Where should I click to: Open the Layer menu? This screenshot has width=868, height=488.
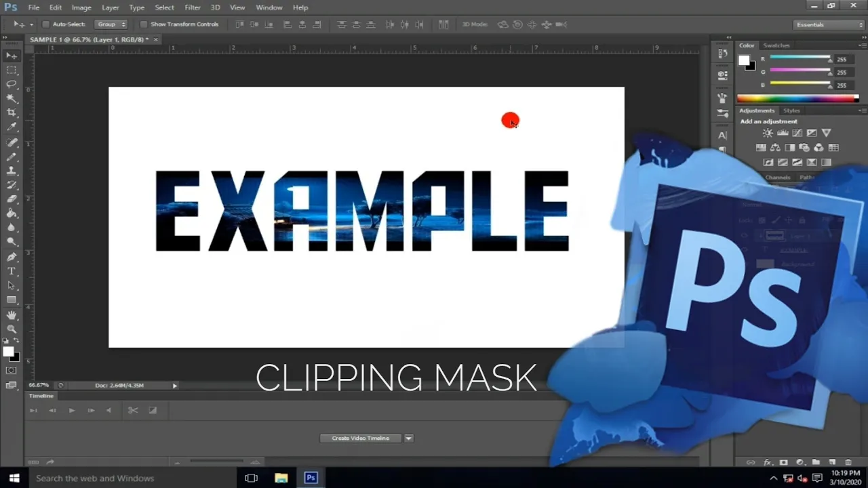click(111, 7)
